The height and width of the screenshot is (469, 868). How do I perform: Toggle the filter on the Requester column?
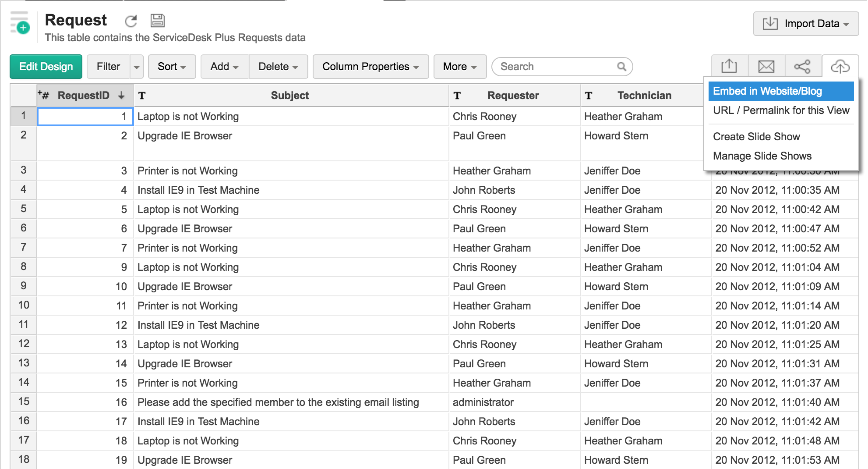pyautogui.click(x=458, y=95)
